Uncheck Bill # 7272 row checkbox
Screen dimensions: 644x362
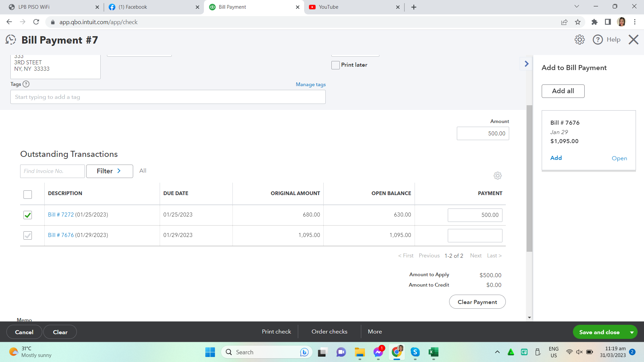point(28,215)
